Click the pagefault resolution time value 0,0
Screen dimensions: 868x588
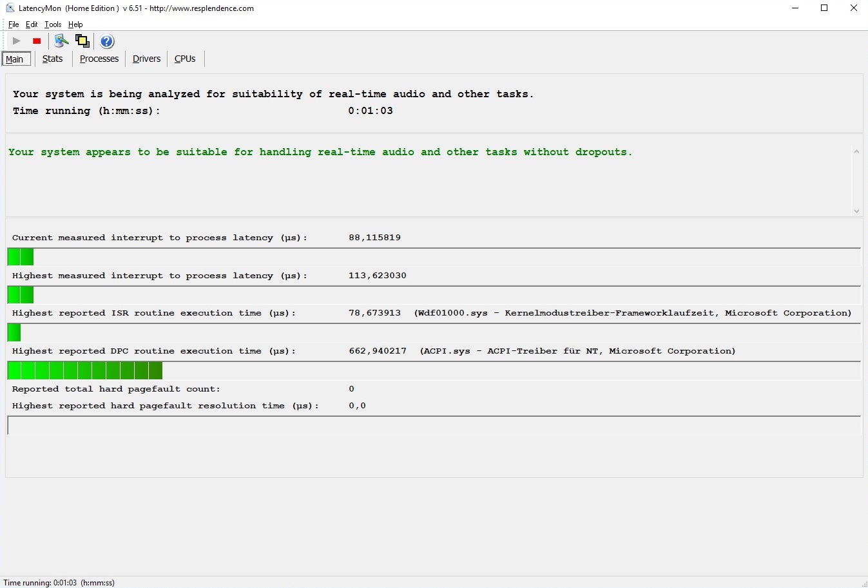357,406
